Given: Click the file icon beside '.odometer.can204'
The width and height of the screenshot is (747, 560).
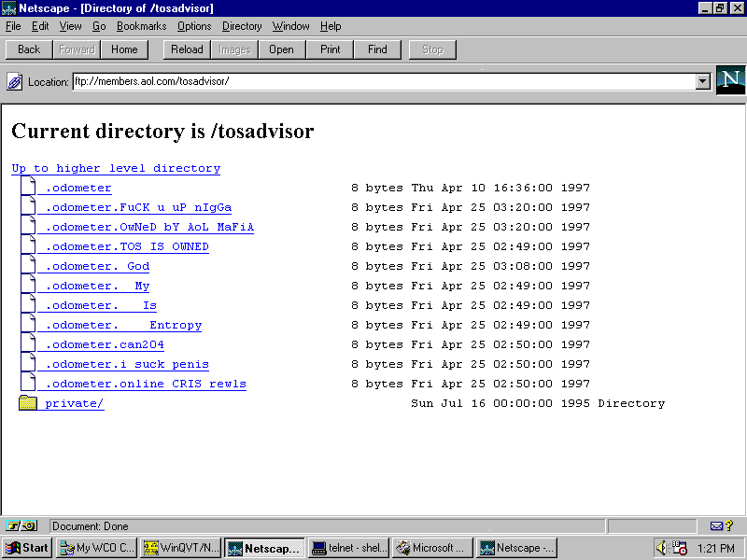Looking at the screenshot, I should point(28,342).
